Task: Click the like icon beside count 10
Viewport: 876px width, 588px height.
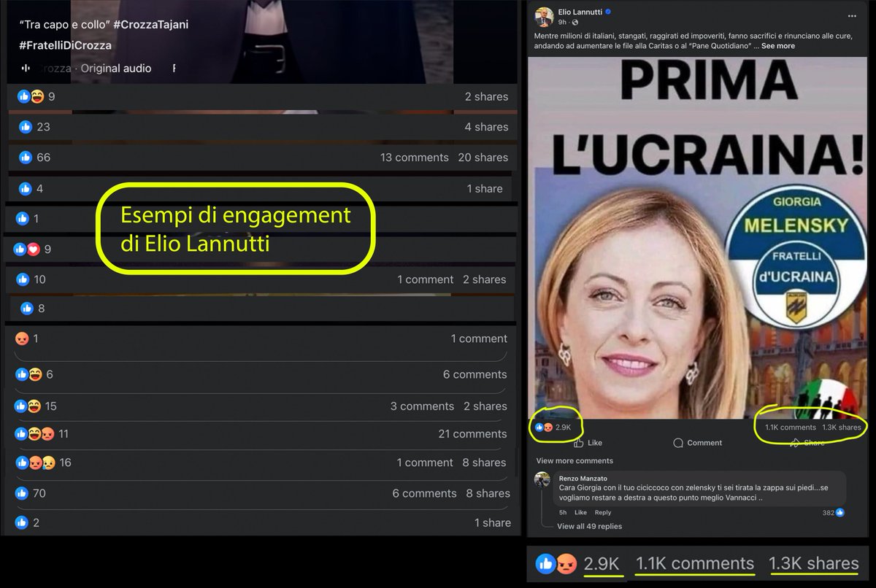Action: tap(22, 279)
